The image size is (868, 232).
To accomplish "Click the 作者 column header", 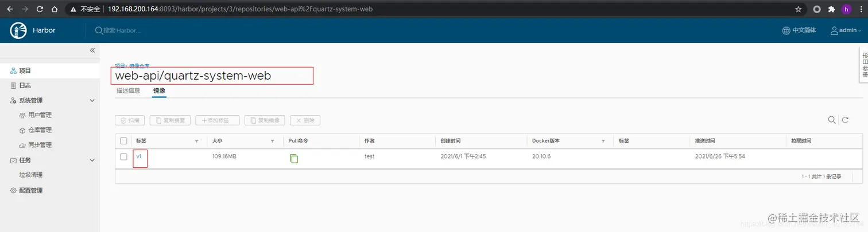I will pos(370,141).
